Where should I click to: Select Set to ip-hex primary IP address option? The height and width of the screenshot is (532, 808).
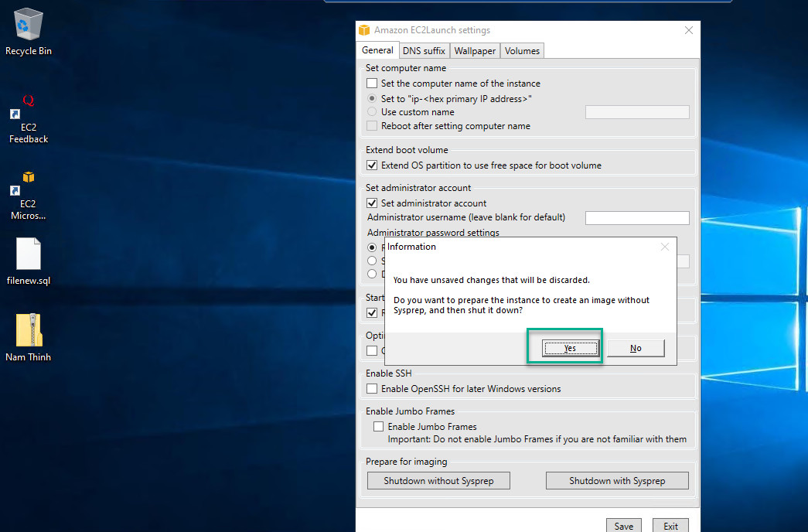(x=372, y=98)
